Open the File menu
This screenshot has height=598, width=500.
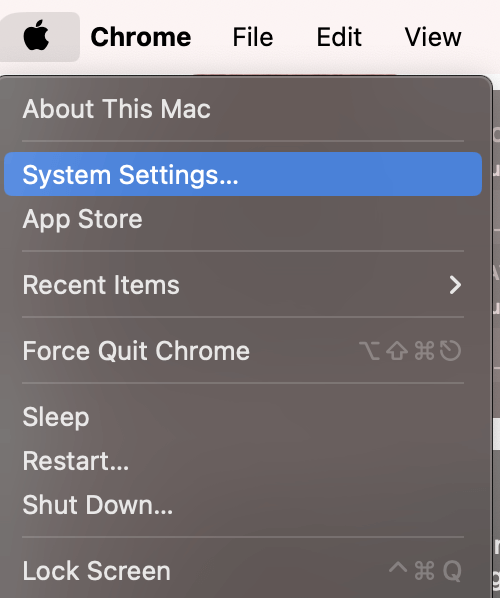point(253,37)
